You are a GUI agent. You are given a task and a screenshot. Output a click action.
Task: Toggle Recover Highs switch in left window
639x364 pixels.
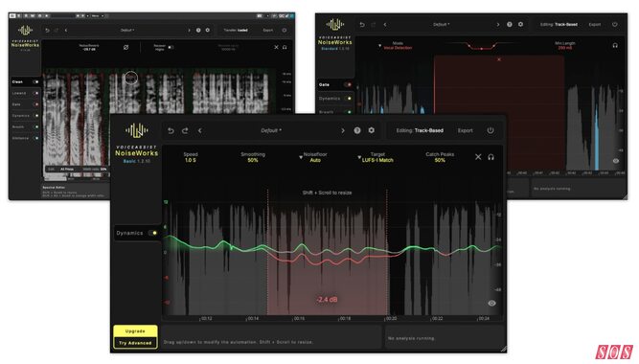click(171, 47)
